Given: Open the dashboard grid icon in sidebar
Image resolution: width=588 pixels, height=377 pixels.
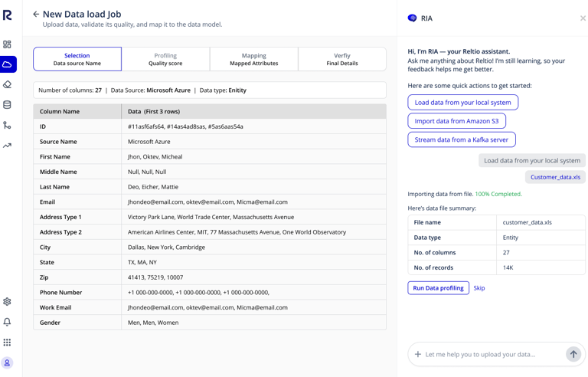Looking at the screenshot, I should pyautogui.click(x=8, y=44).
